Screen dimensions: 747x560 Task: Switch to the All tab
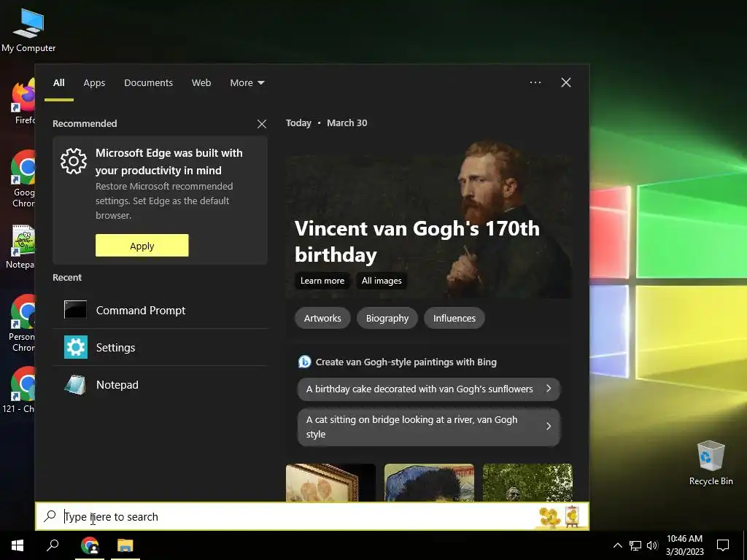tap(58, 83)
